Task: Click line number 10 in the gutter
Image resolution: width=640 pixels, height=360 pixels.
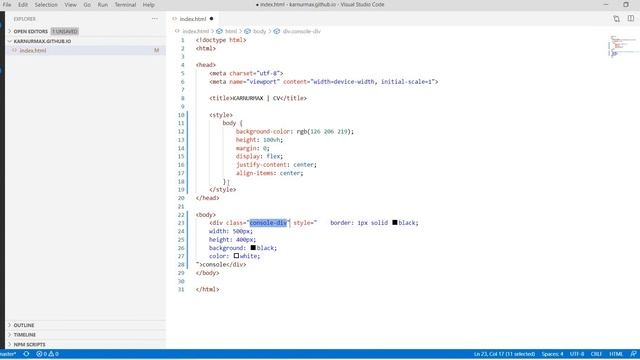Action: click(181, 115)
